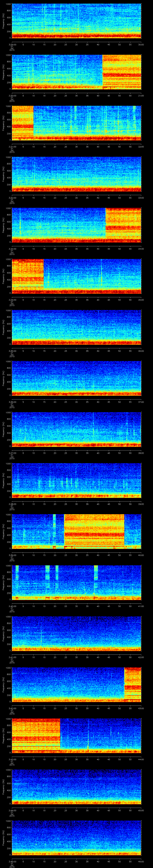Click the spectrogram panel starting at 3:32:00
This screenshot has height=868, width=153.
click(x=76, y=174)
